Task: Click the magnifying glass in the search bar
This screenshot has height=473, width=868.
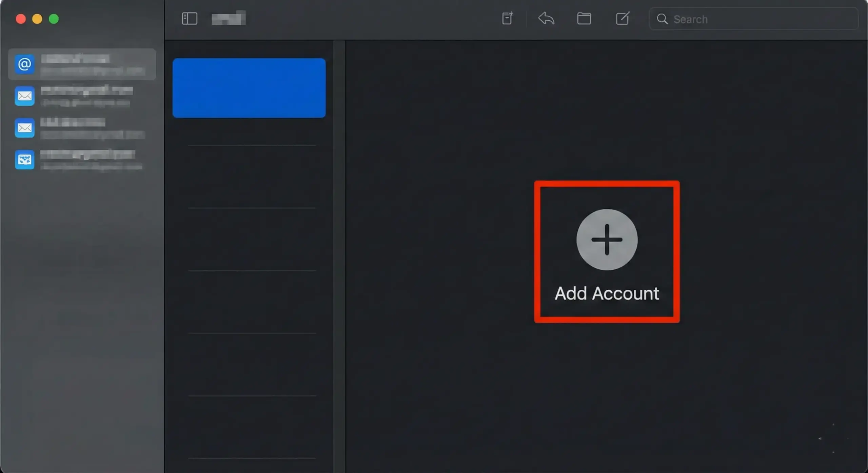Action: (662, 19)
